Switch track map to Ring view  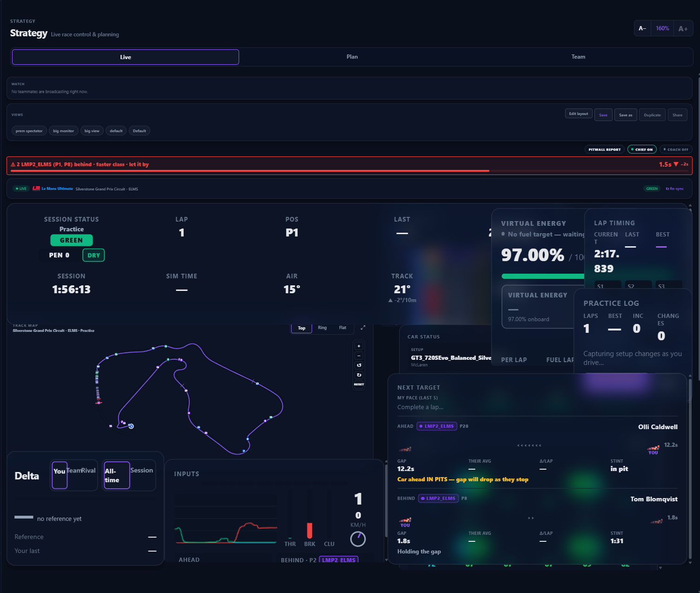(322, 328)
